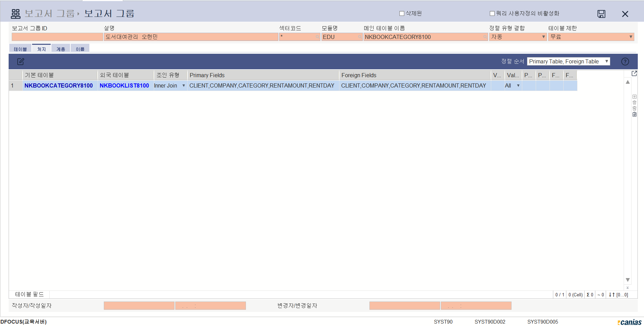Click search icon in 메인 테이블 이름 field
Screen dimensions: 644x326
pyautogui.click(x=485, y=37)
